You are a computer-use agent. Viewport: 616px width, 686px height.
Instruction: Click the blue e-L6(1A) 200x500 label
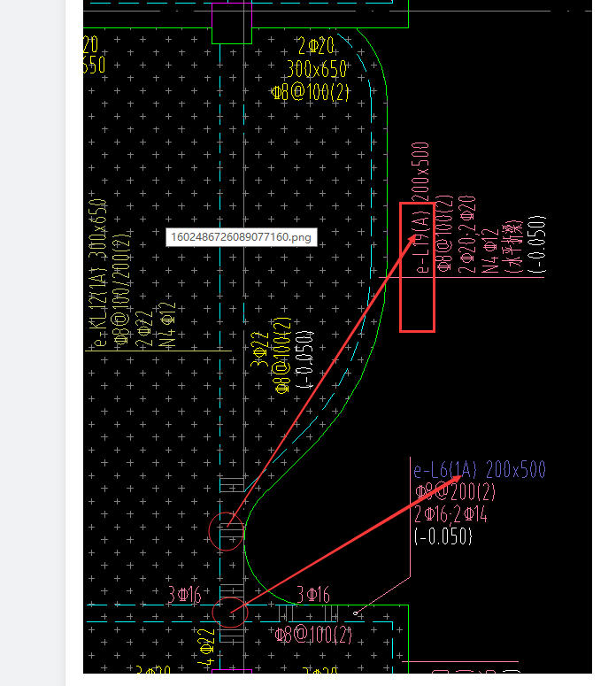(480, 470)
